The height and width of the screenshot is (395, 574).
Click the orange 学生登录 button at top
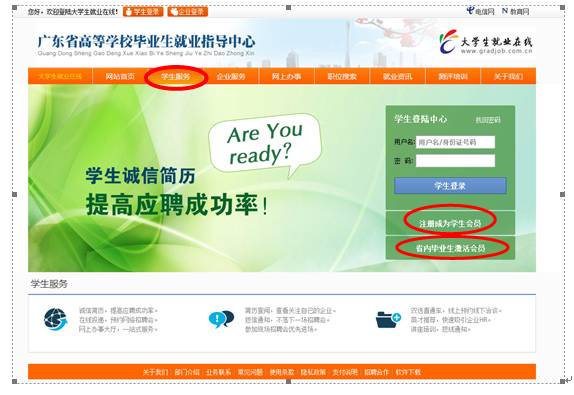[x=143, y=12]
